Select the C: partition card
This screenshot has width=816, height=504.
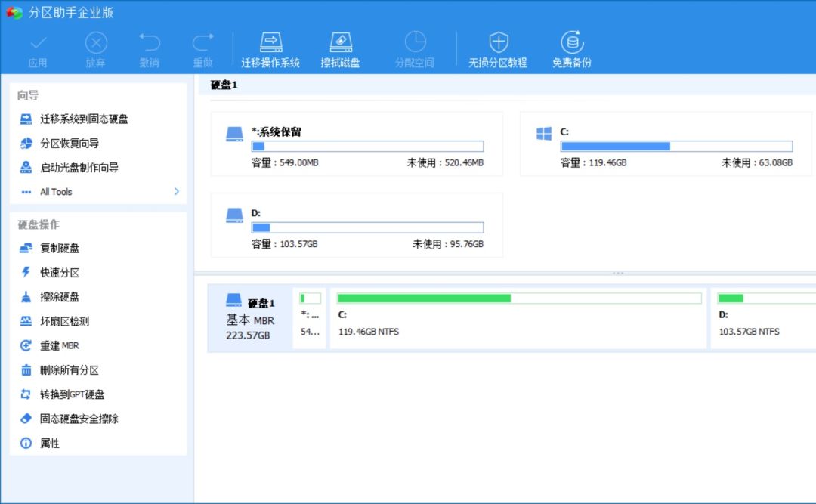[x=666, y=144]
